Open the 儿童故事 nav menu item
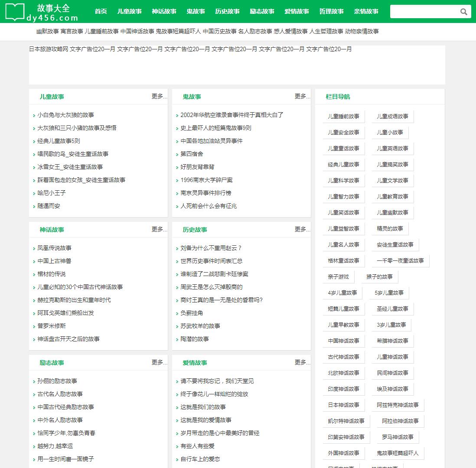The image size is (476, 468). (130, 12)
